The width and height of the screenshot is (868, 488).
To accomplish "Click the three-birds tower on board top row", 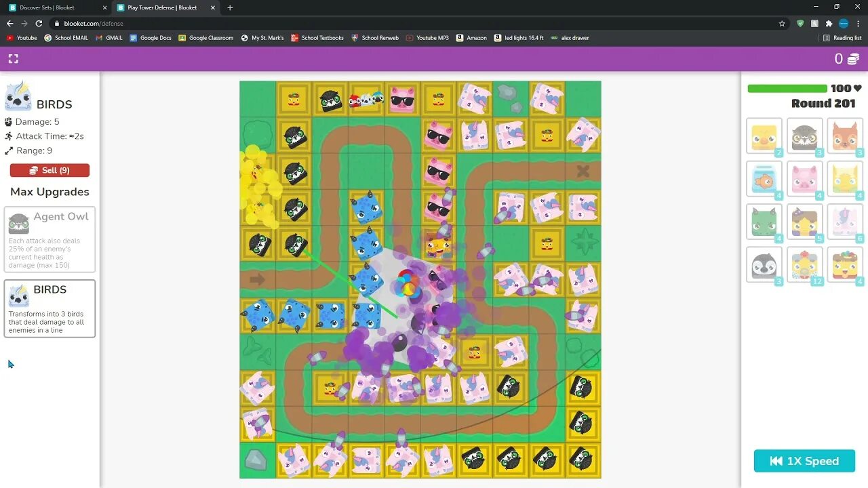I will point(366,100).
